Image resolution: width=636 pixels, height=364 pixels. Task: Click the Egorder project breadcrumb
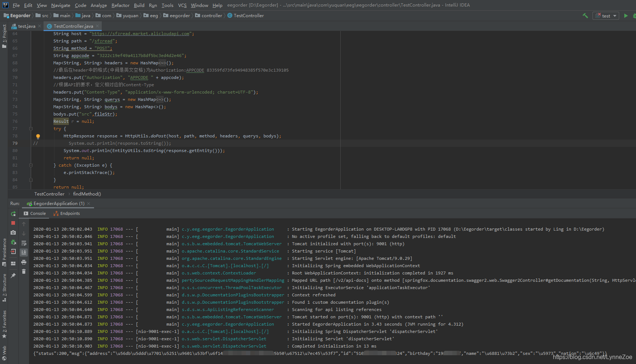pyautogui.click(x=17, y=16)
